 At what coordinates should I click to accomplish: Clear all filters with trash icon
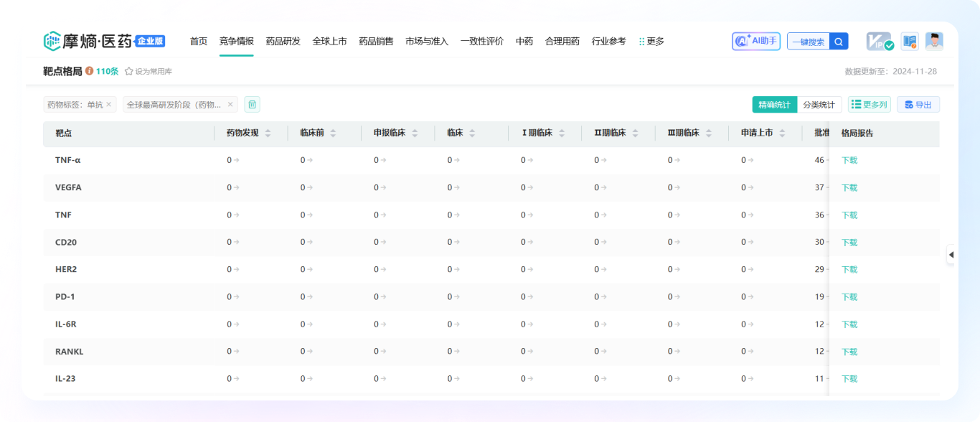252,105
